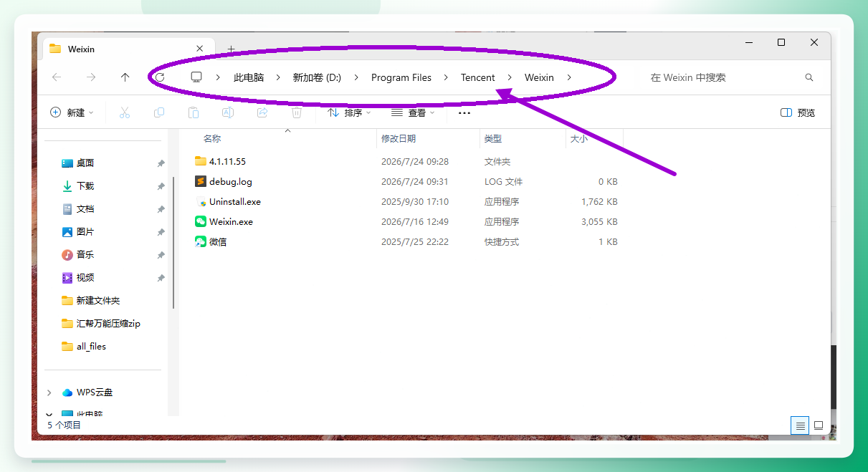Click the Rename icon in toolbar
868x472 pixels.
[228, 112]
